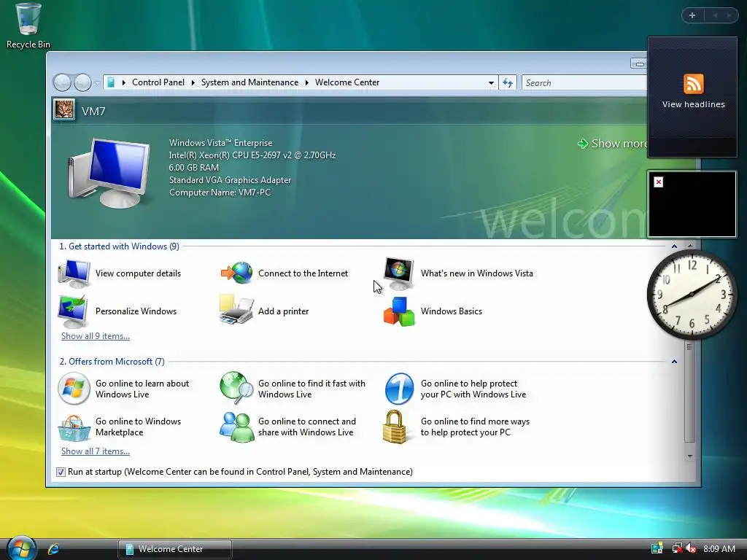
Task: Click the sidebar next gadgets arrow
Action: [x=729, y=15]
